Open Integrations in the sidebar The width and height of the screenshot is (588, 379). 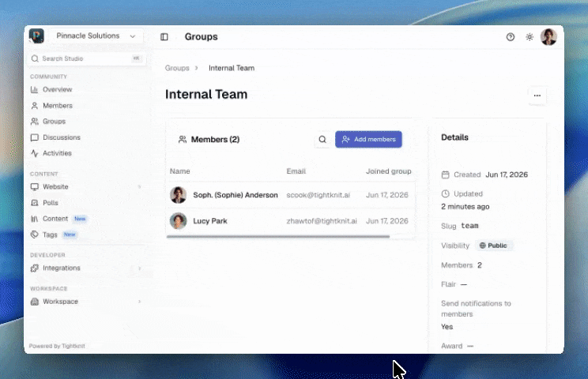tap(62, 268)
